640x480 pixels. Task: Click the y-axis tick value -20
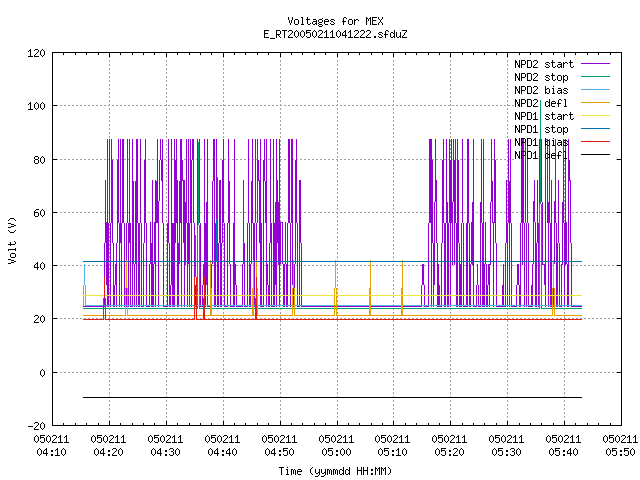point(36,426)
